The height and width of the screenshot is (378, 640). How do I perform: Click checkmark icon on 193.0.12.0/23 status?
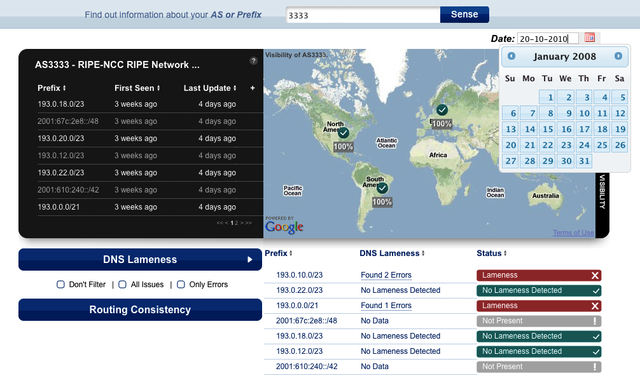596,352
